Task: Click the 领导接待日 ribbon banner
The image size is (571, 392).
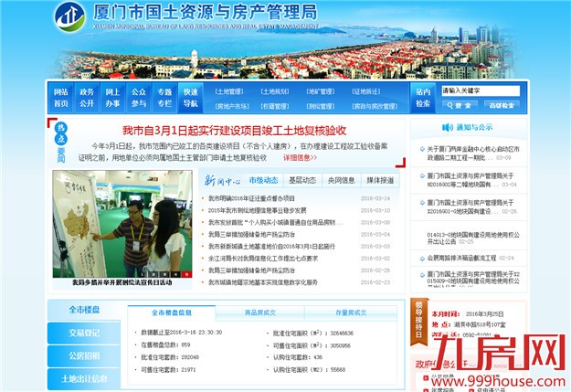Action: click(418, 322)
